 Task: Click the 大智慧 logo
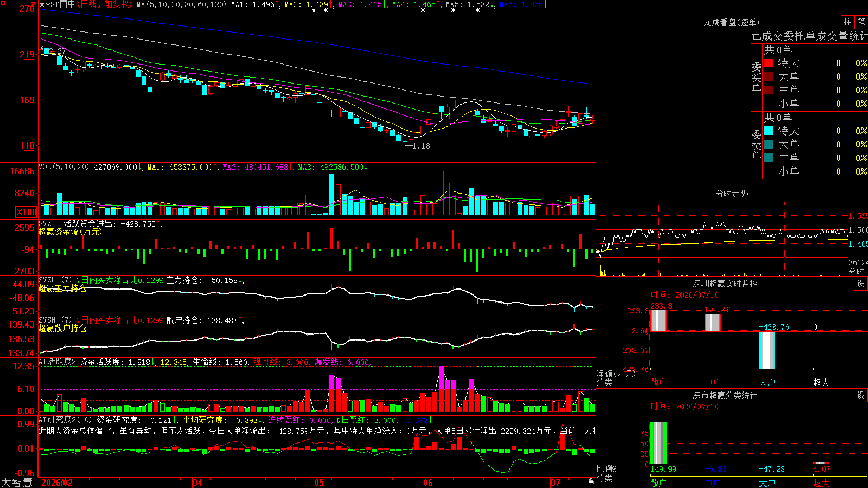coord(17,483)
